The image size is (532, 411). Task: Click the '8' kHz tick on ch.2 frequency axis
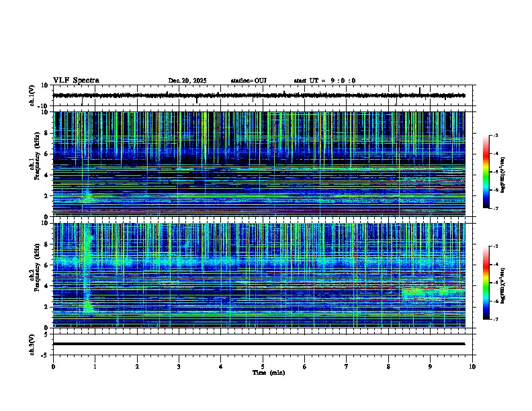[x=47, y=244]
